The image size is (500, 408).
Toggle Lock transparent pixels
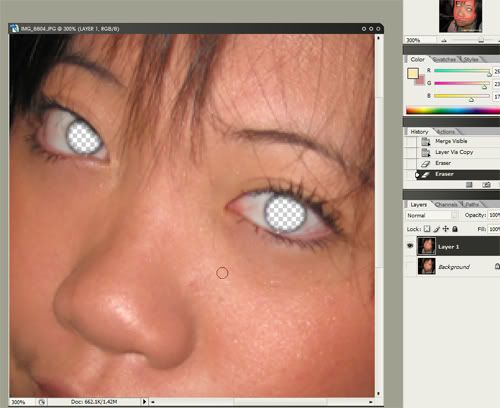[x=427, y=229]
